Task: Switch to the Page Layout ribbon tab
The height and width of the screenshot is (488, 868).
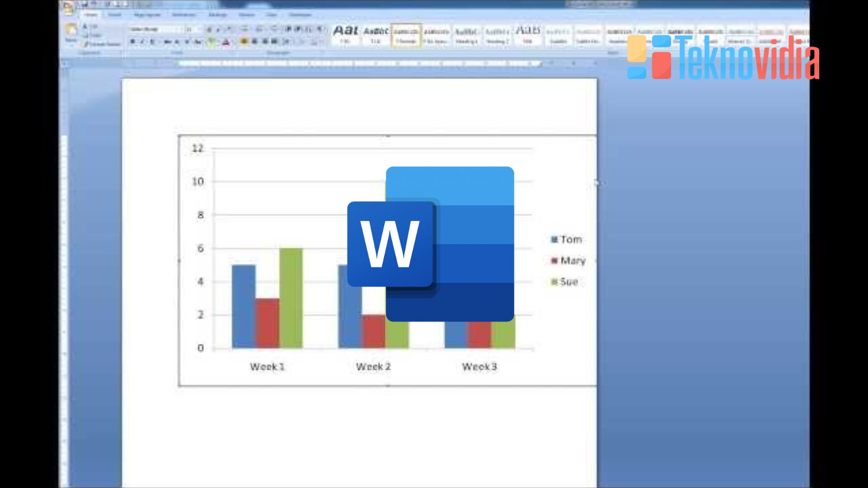Action: pyautogui.click(x=147, y=15)
